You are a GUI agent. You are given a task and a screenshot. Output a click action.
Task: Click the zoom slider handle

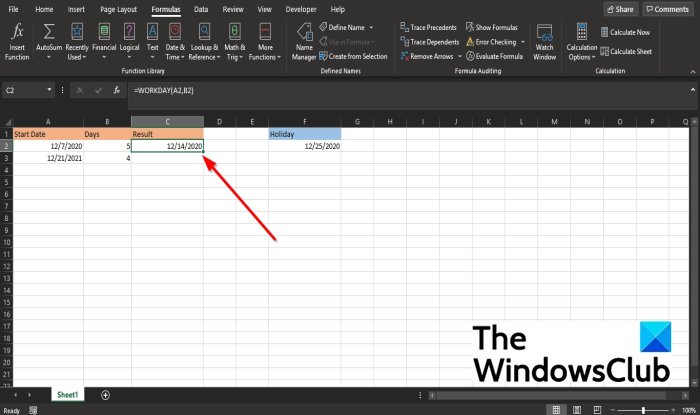point(643,410)
